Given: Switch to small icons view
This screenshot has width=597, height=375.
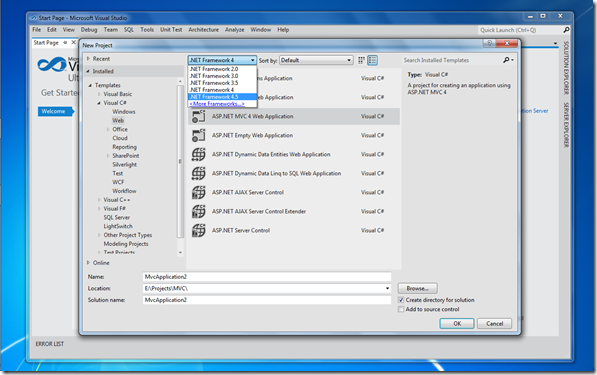Looking at the screenshot, I should [x=361, y=60].
